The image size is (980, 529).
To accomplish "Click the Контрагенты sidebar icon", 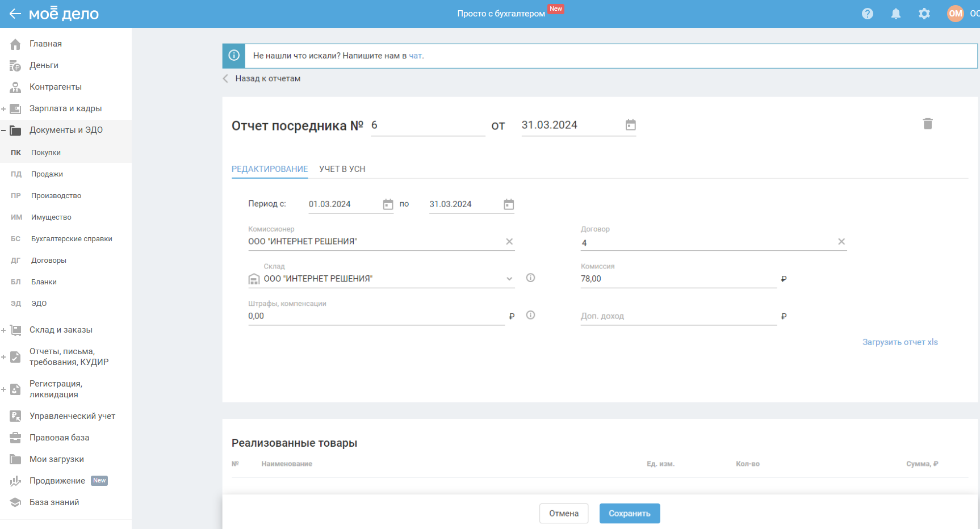I will [15, 87].
